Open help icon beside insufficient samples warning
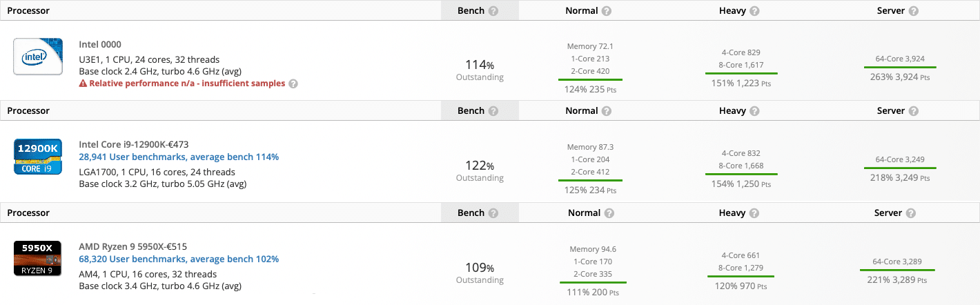 (293, 83)
